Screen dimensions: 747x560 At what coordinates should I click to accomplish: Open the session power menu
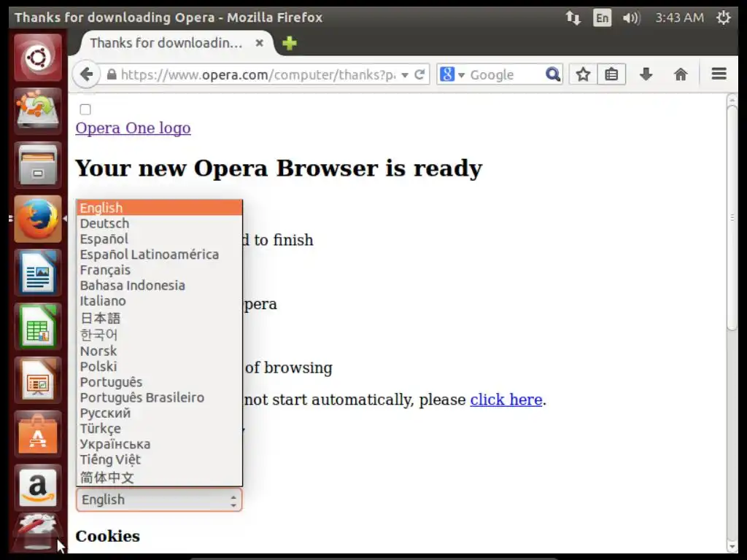[x=723, y=17]
